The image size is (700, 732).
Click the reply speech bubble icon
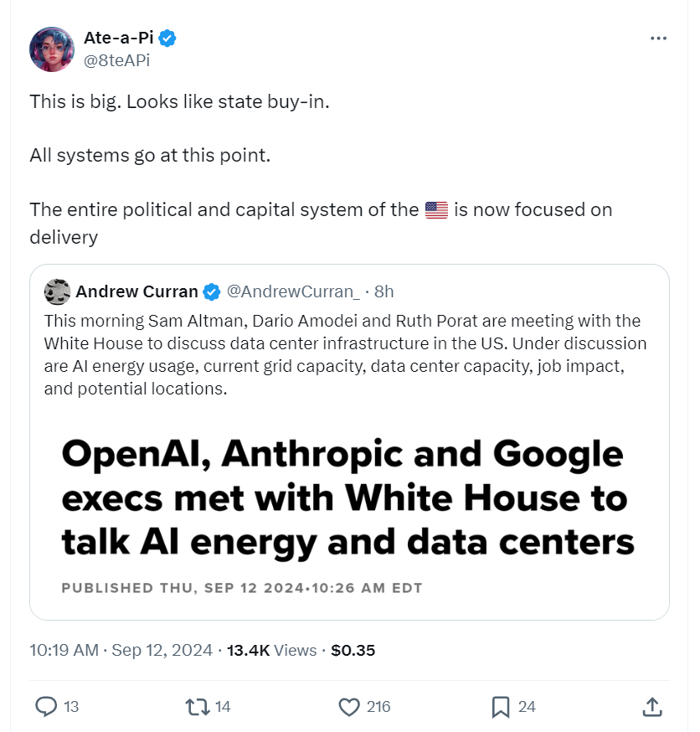pyautogui.click(x=46, y=707)
